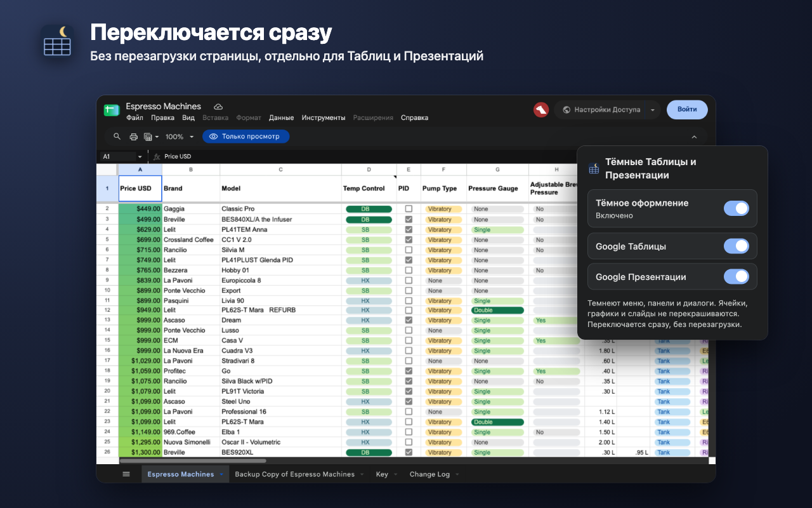This screenshot has height=508, width=812.
Task: Click the $1,300.00 price cell
Action: 140,452
